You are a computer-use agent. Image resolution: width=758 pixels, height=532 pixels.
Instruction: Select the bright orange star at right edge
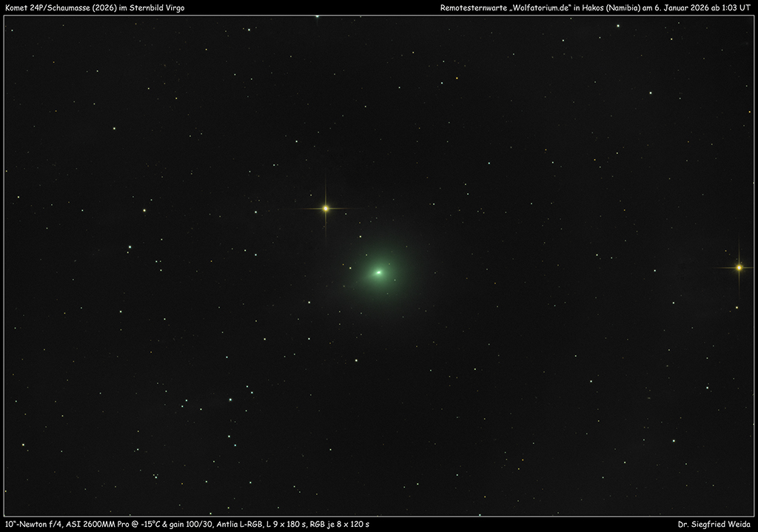(x=738, y=267)
